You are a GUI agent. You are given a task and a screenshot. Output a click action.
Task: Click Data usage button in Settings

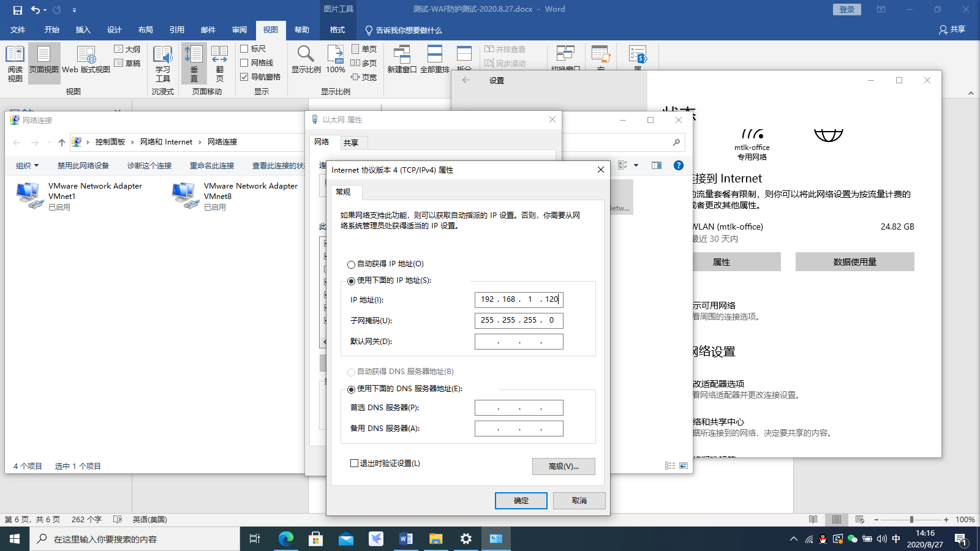coord(855,262)
